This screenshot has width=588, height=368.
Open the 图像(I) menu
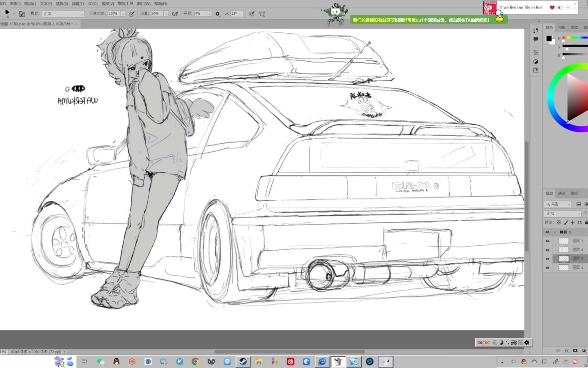[x=15, y=4]
